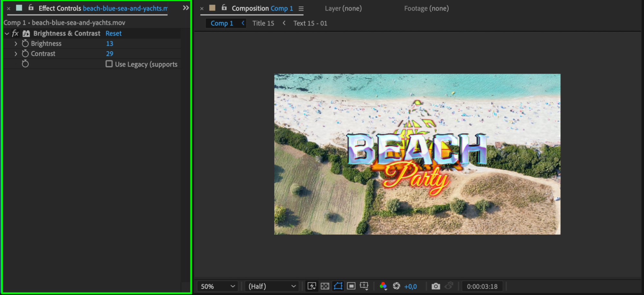Screen dimensions: 644x295
Task: Open the (Half) resolution dropdown
Action: (x=272, y=286)
